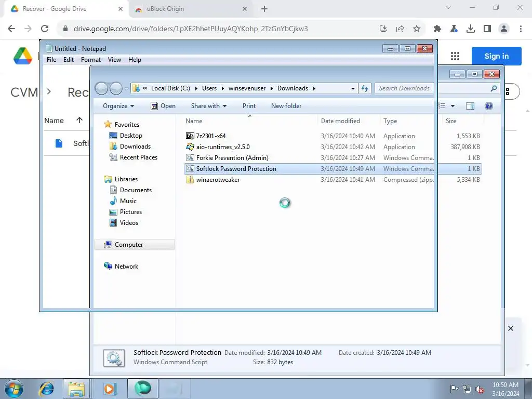
Task: Bookmark this page with the star icon
Action: click(417, 29)
